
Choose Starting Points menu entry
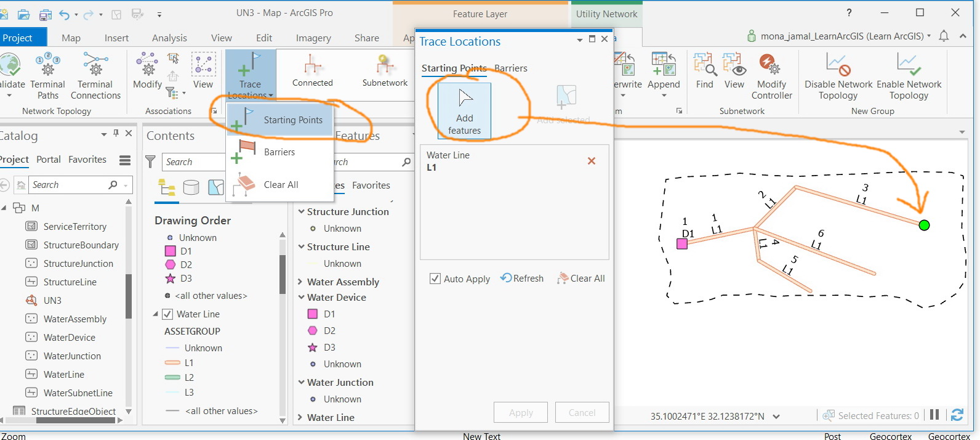tap(281, 119)
